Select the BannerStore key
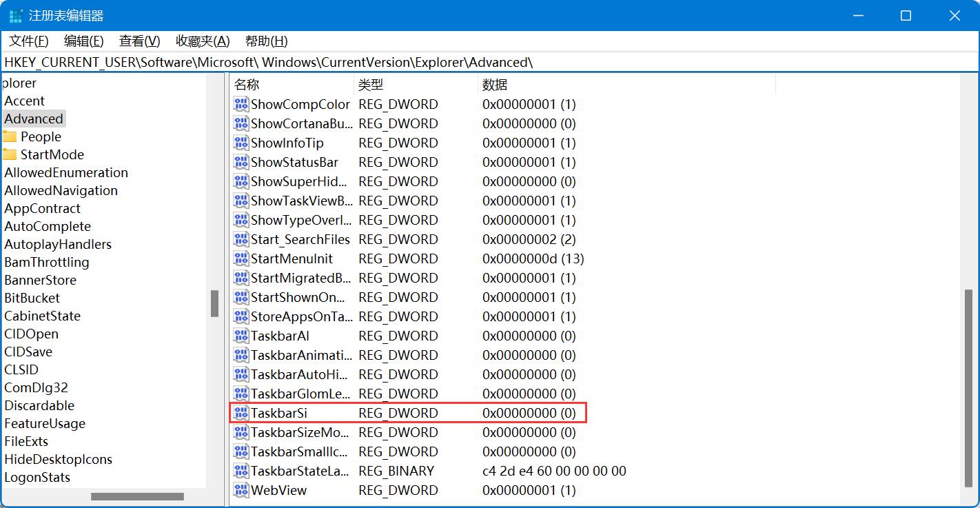The width and height of the screenshot is (980, 508). coord(40,280)
